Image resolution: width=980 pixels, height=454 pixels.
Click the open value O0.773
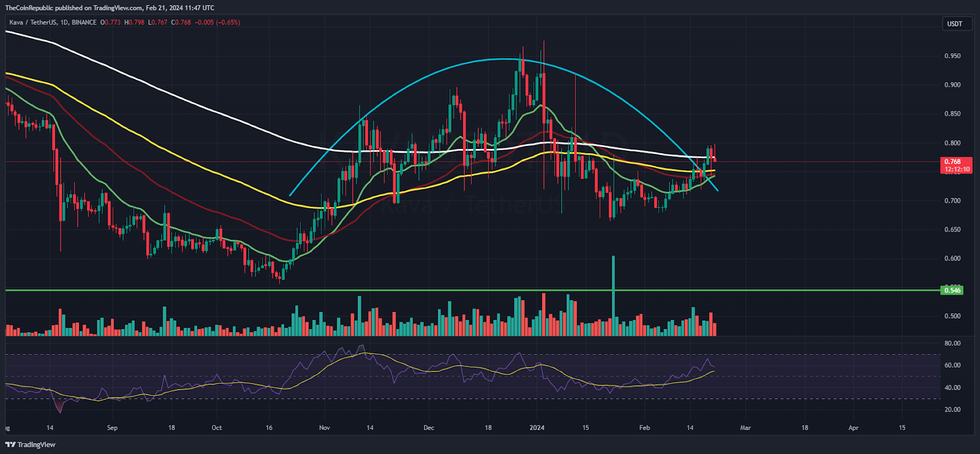pyautogui.click(x=111, y=23)
